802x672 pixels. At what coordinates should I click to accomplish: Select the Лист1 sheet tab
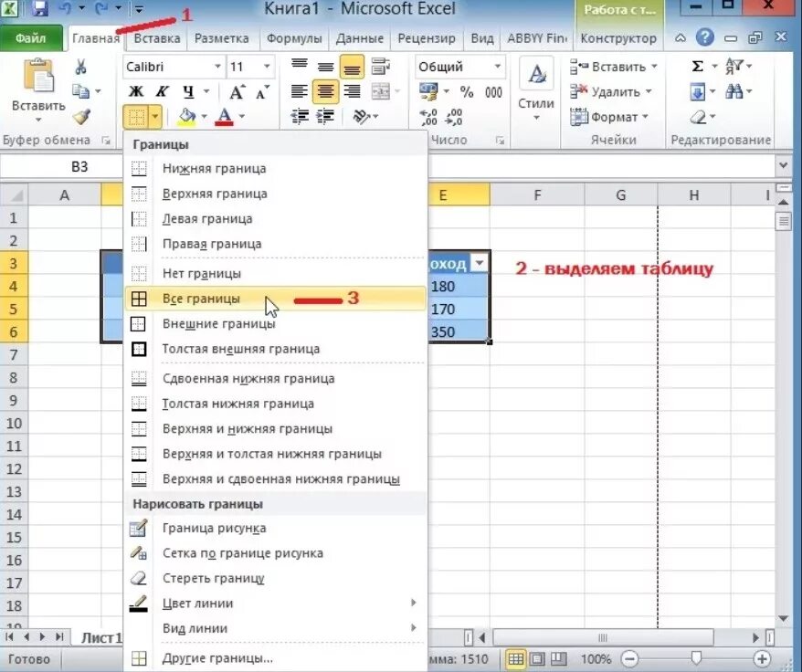pyautogui.click(x=101, y=637)
